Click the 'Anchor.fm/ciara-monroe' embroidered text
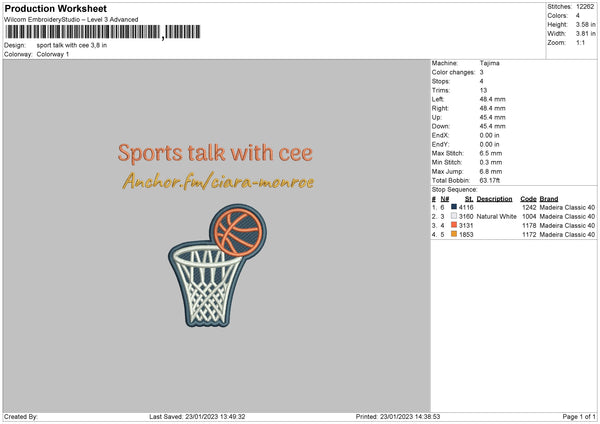This screenshot has height=424, width=600. click(218, 181)
